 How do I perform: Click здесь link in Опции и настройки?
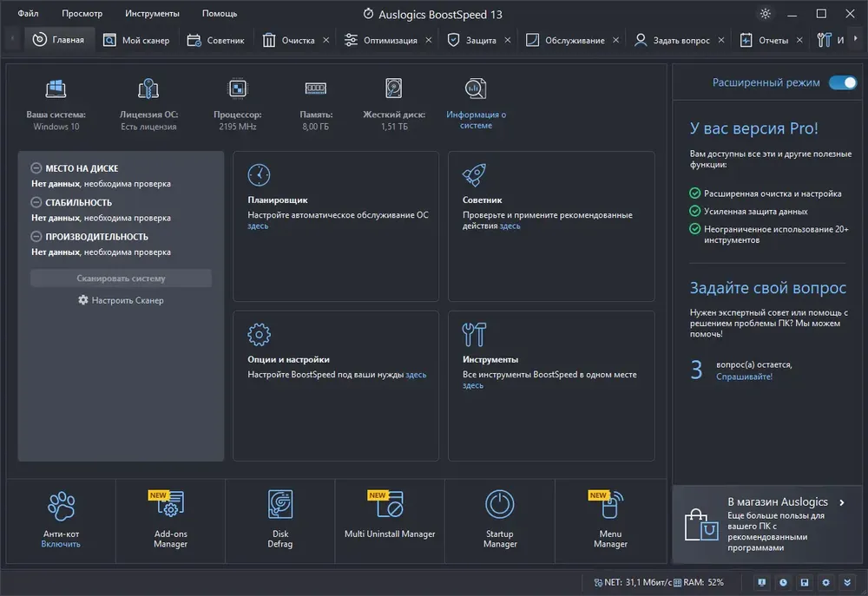pyautogui.click(x=416, y=375)
